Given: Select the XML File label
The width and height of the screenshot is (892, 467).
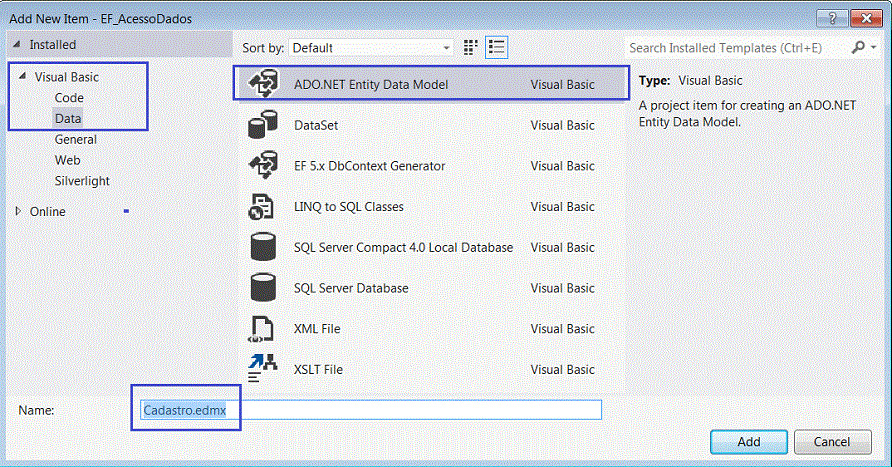Looking at the screenshot, I should coord(317,329).
